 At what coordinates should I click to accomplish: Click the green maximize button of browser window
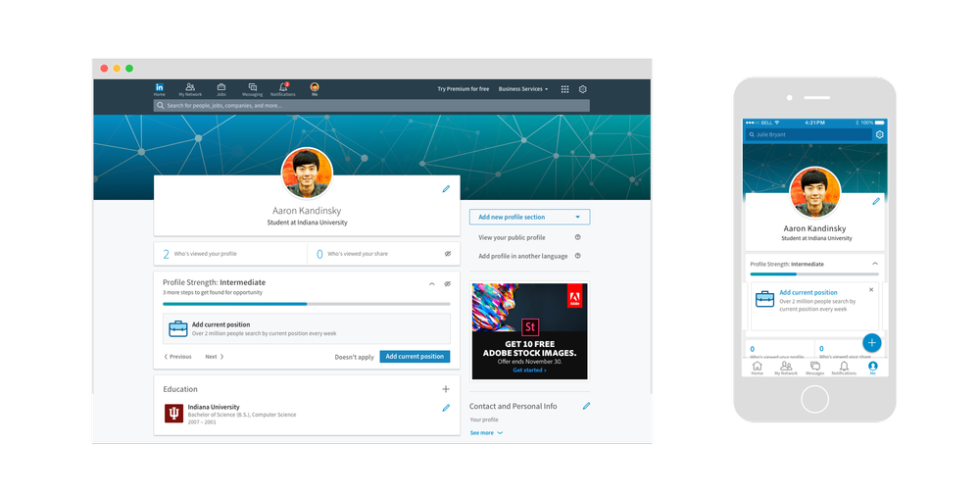pyautogui.click(x=129, y=69)
